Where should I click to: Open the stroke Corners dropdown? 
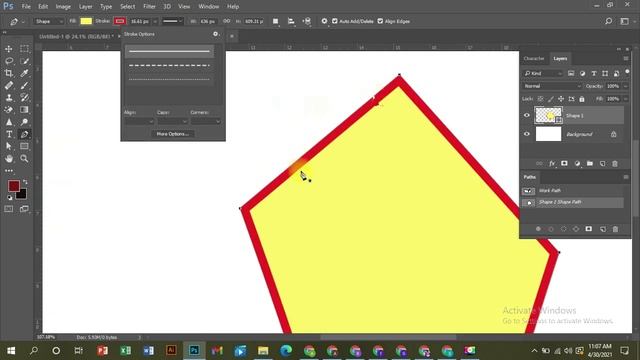206,121
